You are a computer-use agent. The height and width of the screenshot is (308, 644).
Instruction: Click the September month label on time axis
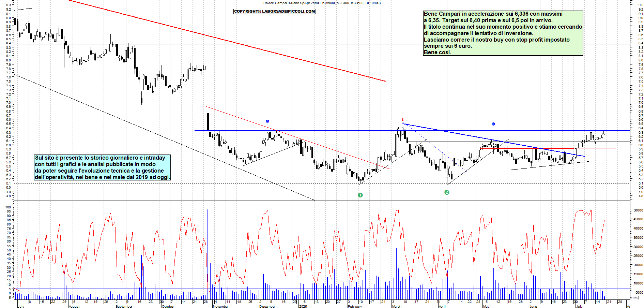[x=124, y=306]
